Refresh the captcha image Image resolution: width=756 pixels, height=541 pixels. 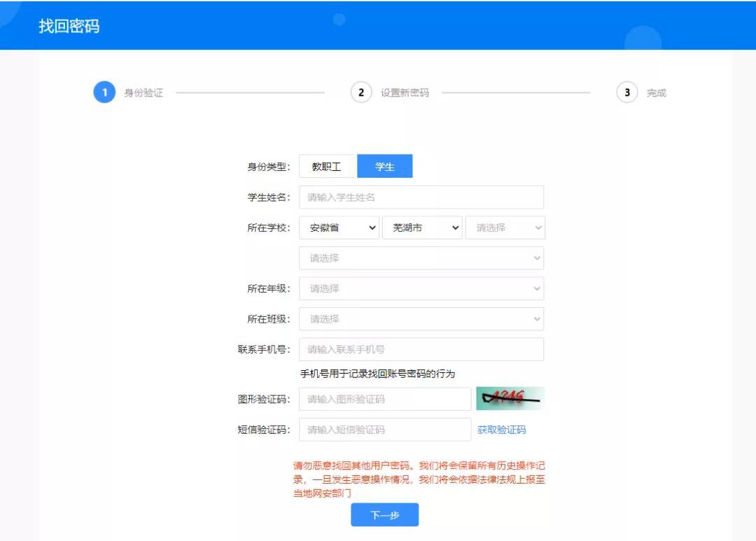(x=510, y=398)
